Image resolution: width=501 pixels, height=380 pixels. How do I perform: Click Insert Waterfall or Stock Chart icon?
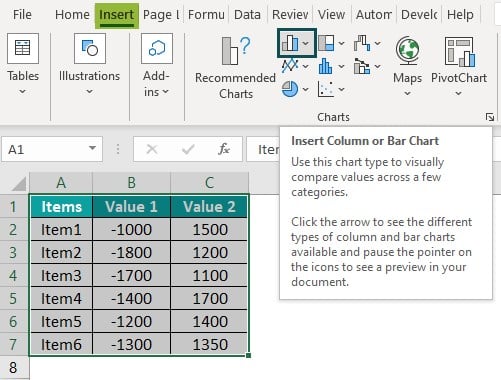click(362, 43)
